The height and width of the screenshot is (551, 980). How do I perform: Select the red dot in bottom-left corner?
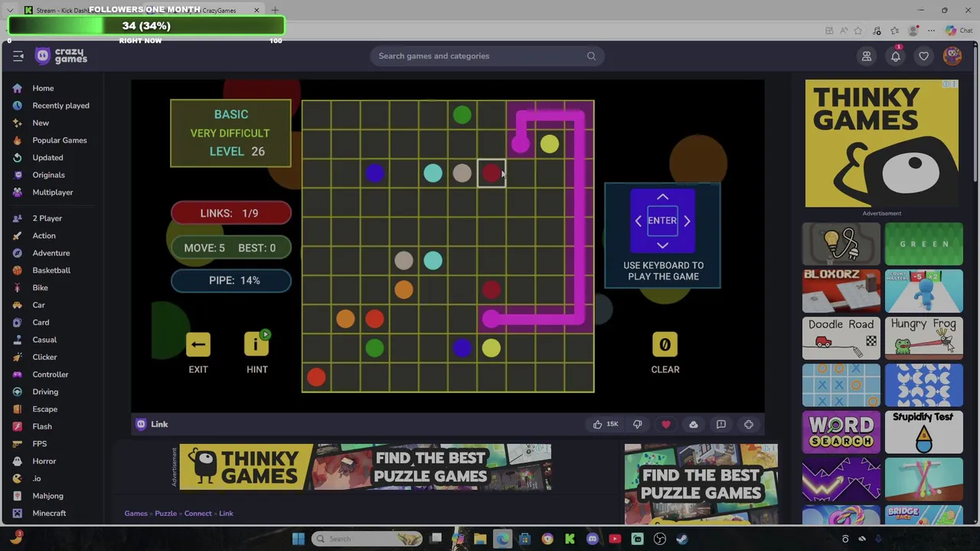tap(316, 377)
